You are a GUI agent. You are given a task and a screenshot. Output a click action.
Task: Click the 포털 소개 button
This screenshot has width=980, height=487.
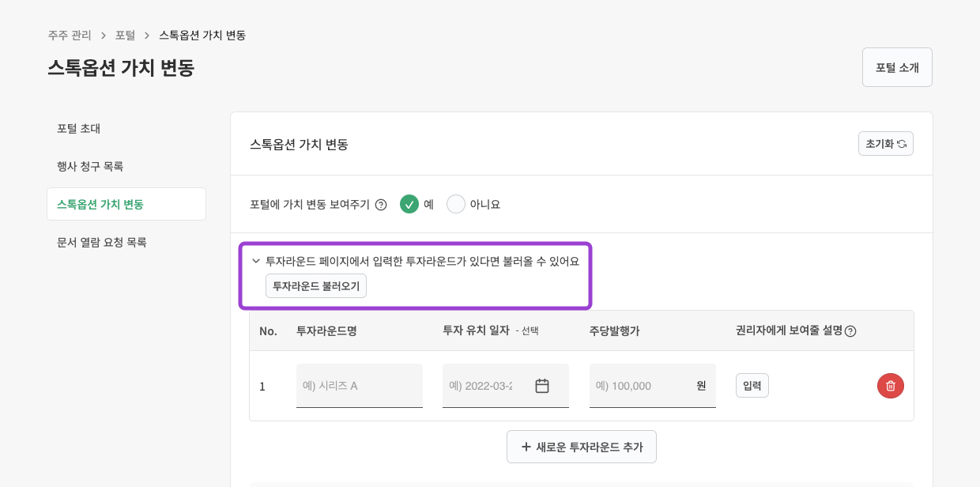point(897,67)
